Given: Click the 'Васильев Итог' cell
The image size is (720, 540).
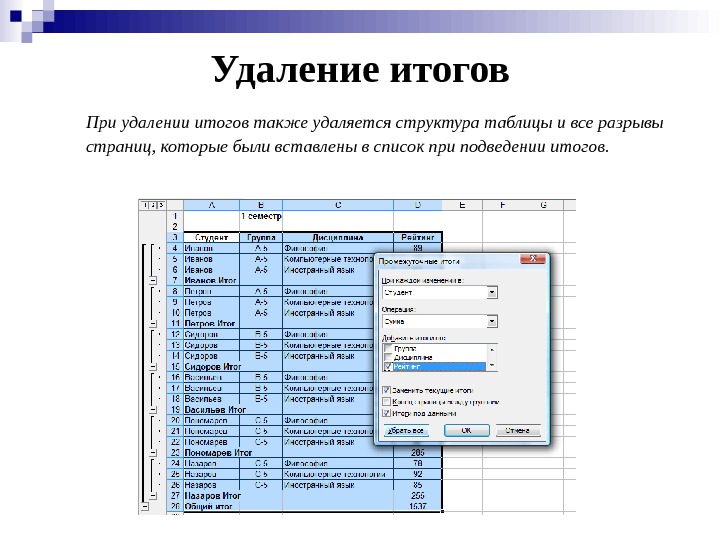Looking at the screenshot, I should pyautogui.click(x=212, y=410).
